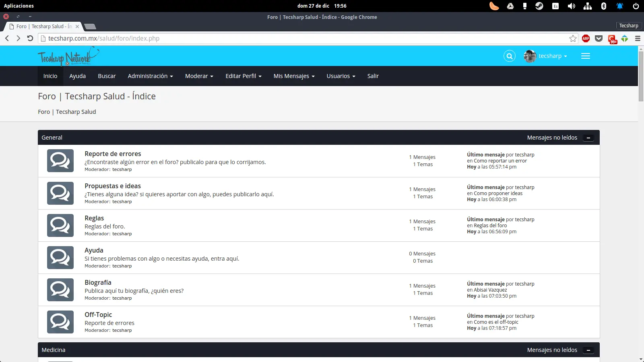Collapse the General category
Viewport: 644px width, 362px height.
588,138
